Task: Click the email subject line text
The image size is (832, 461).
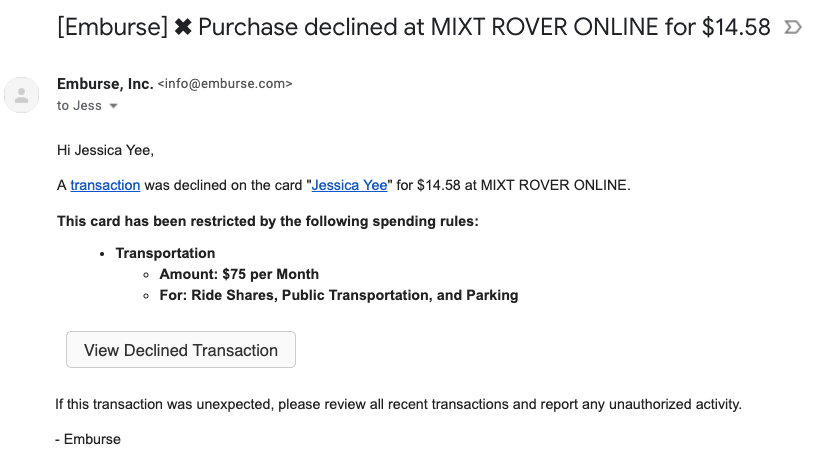Action: coord(414,27)
